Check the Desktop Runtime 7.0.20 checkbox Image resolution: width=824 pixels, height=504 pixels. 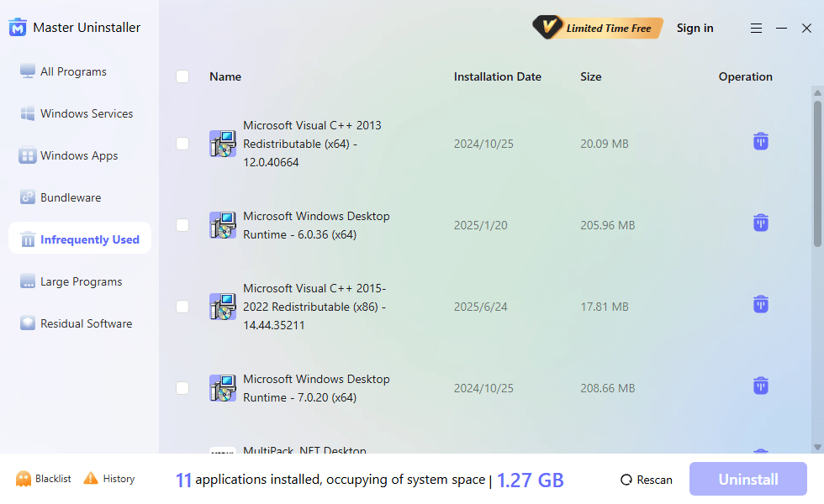click(182, 388)
